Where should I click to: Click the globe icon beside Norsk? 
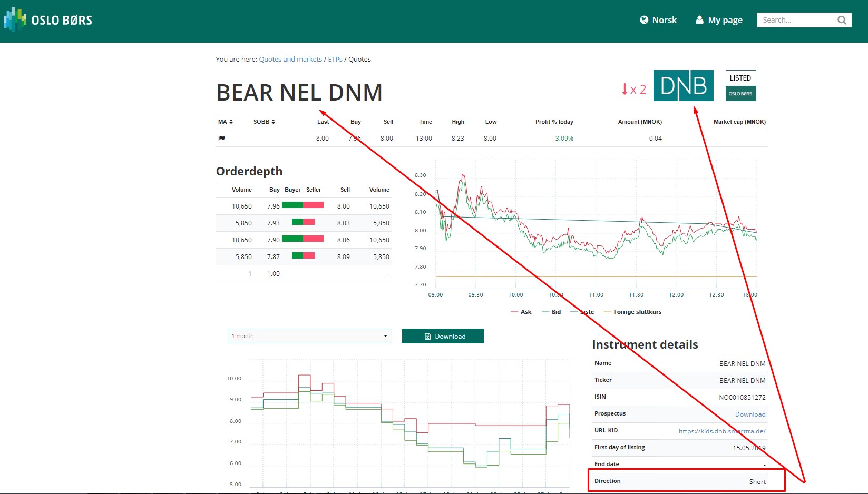(x=644, y=20)
